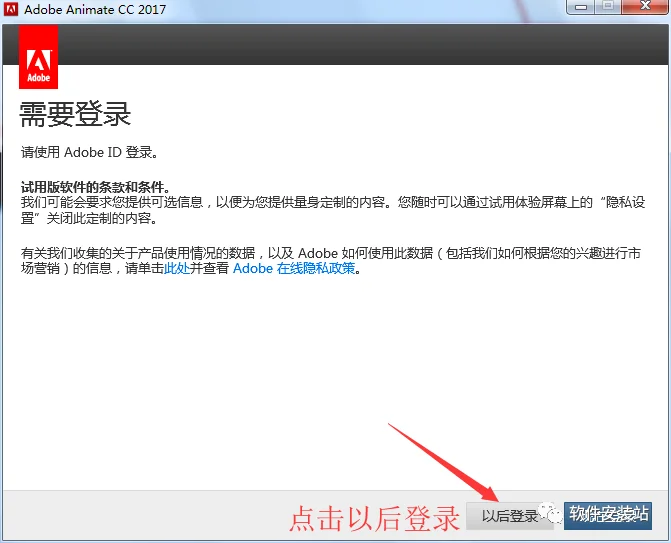Click the red Adobe logo
Image resolution: width=671 pixels, height=543 pixels.
(39, 57)
